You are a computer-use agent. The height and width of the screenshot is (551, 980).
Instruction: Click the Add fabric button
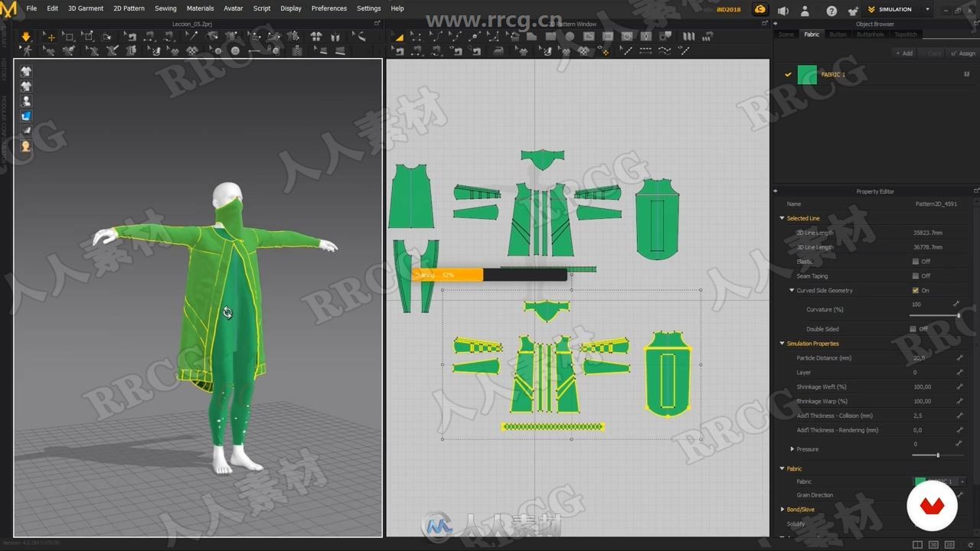(904, 54)
